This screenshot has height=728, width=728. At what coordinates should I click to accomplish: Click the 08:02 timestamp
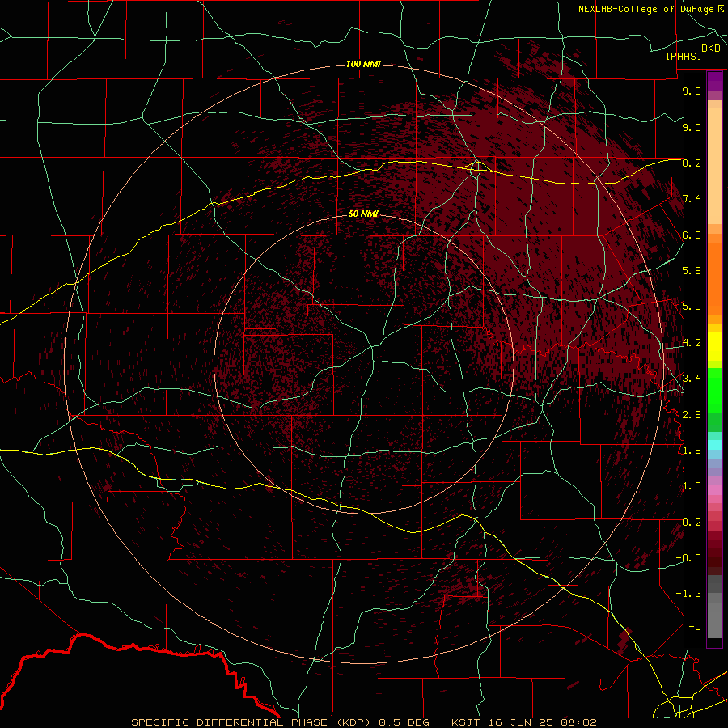(578, 722)
